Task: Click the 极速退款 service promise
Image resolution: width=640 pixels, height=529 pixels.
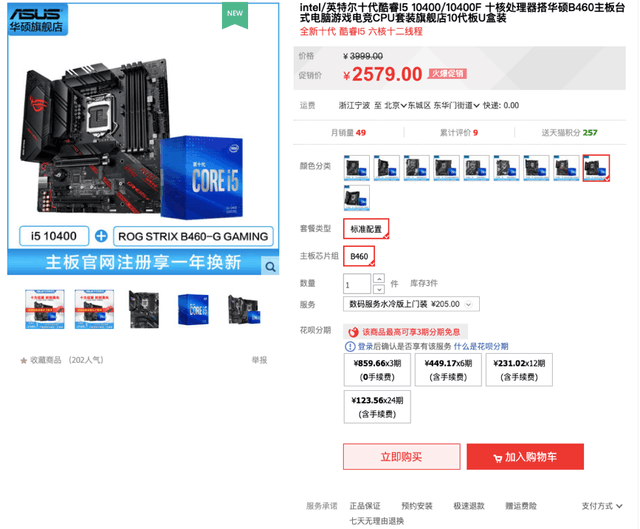Action: pyautogui.click(x=469, y=506)
